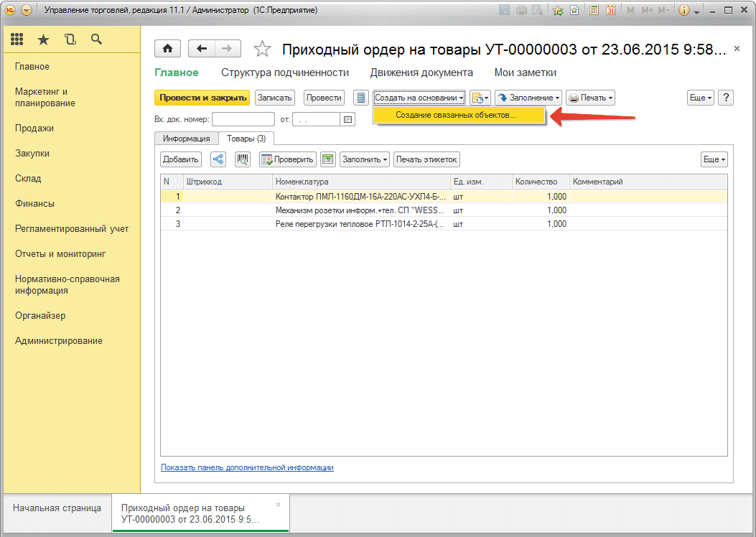The height and width of the screenshot is (537, 756).
Task: Click the document movements report icon
Action: 361,98
